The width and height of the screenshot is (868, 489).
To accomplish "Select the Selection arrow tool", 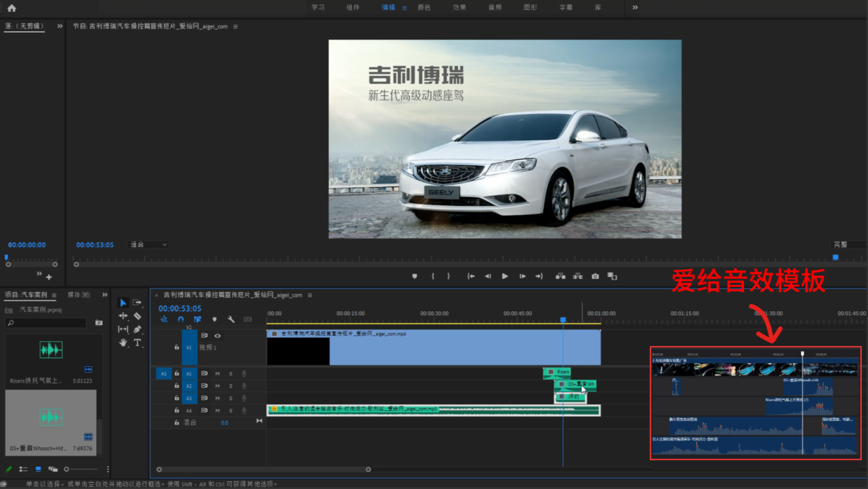I will tap(123, 302).
